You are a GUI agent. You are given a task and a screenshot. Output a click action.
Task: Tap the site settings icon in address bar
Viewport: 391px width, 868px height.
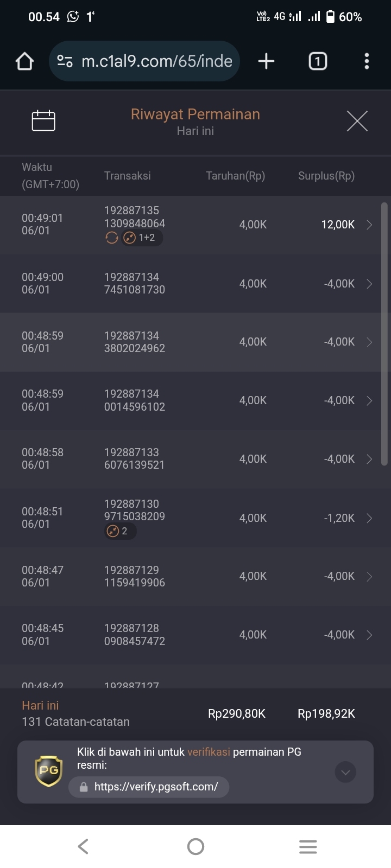(65, 61)
